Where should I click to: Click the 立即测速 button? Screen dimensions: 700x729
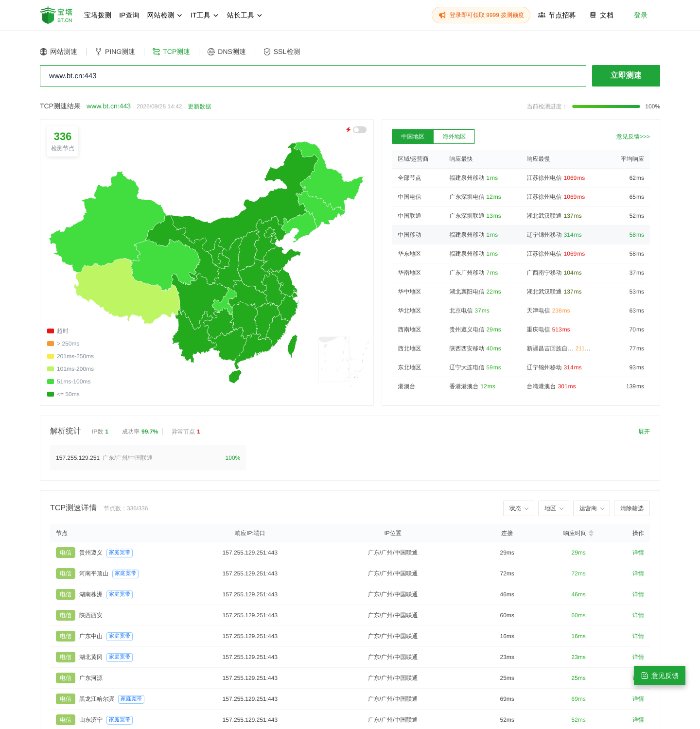tap(626, 76)
